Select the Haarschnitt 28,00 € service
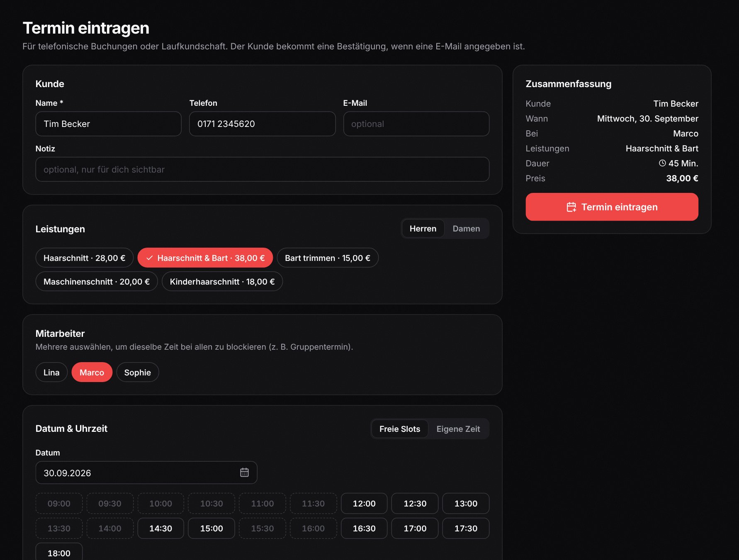This screenshot has width=739, height=560. coord(84,258)
